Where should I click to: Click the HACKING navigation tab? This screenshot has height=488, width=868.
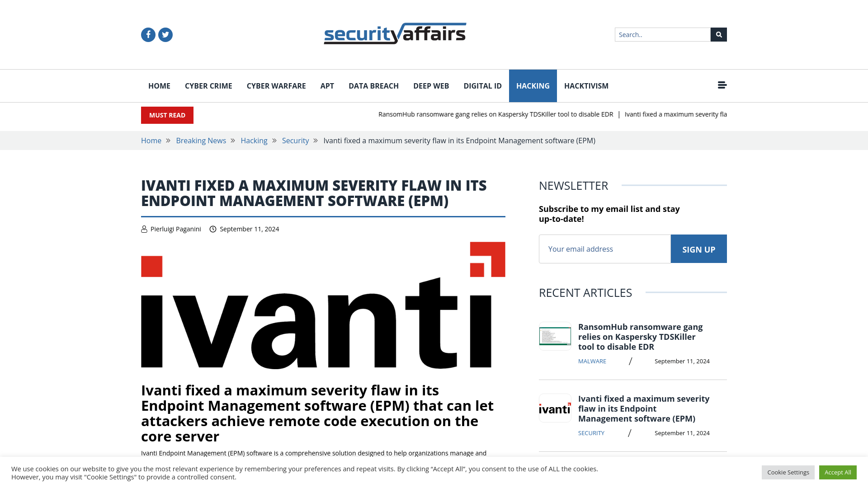pos(533,86)
